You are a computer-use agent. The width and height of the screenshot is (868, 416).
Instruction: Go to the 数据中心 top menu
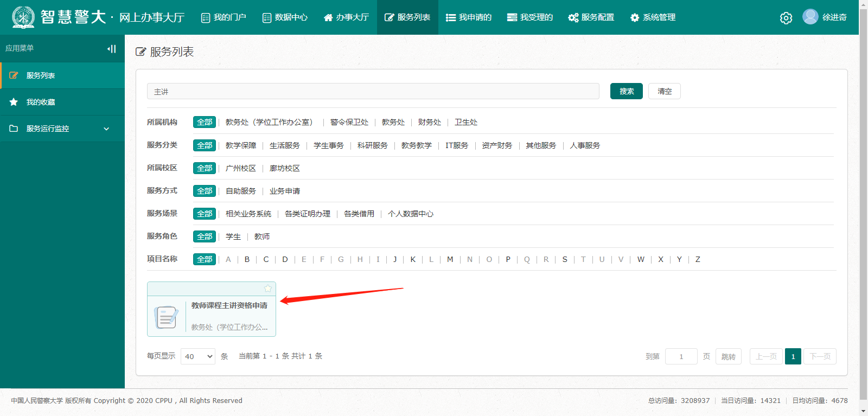point(285,17)
